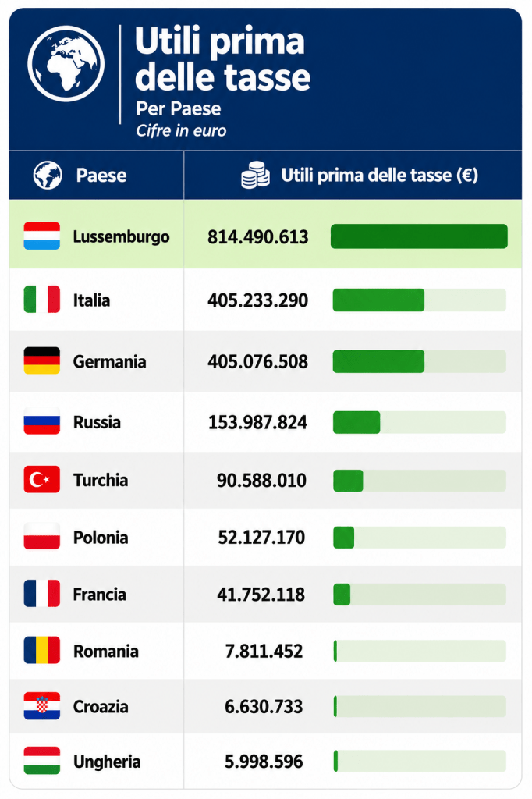This screenshot has height=799, width=532.
Task: Click the Lussemburgo green progress bar
Action: (419, 236)
